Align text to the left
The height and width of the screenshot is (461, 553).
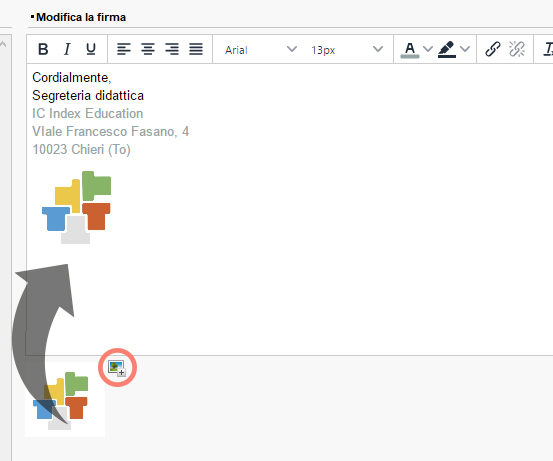coord(124,49)
